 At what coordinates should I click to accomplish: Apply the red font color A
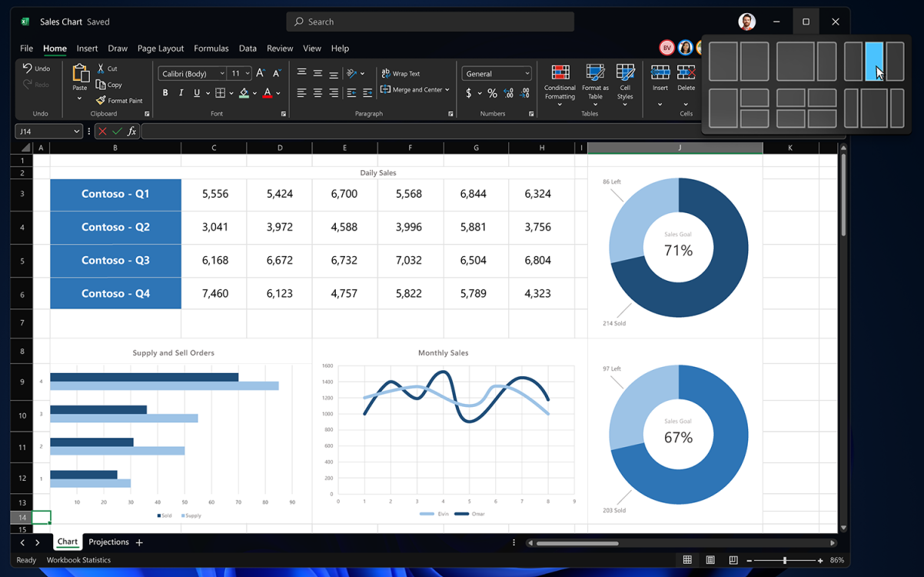(x=268, y=93)
